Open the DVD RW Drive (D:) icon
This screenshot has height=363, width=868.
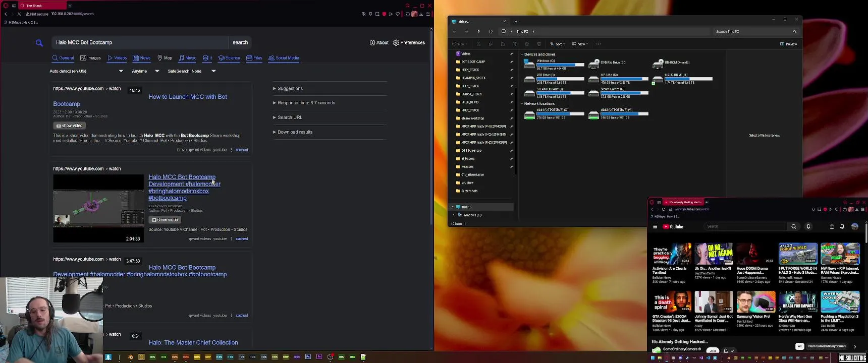594,64
